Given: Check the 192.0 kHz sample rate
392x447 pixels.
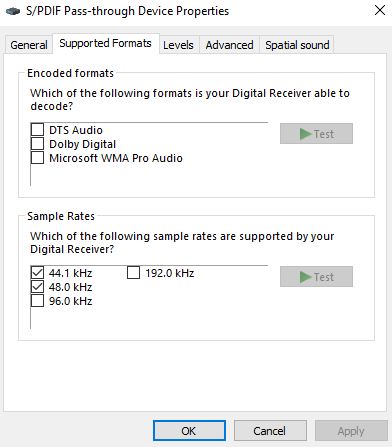Looking at the screenshot, I should point(133,272).
